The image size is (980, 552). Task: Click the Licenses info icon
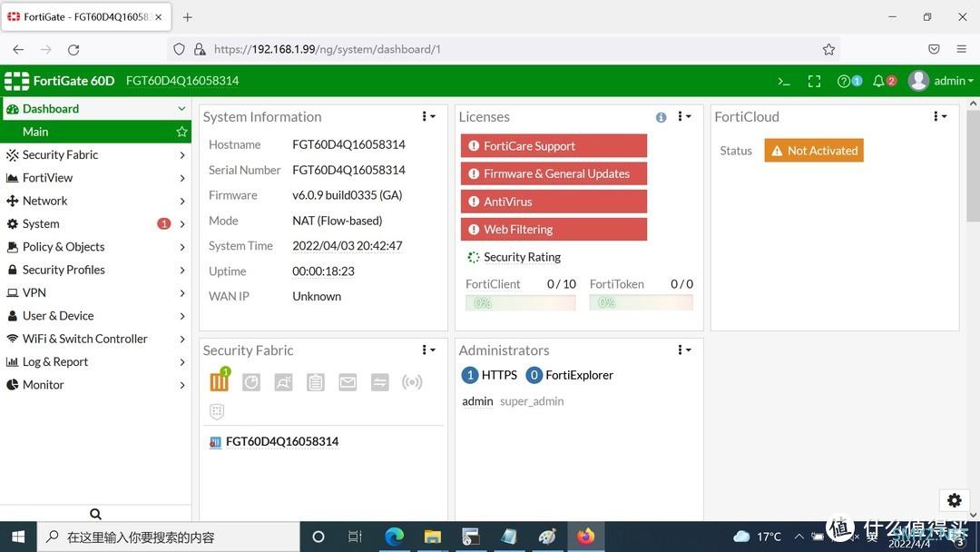click(x=661, y=117)
